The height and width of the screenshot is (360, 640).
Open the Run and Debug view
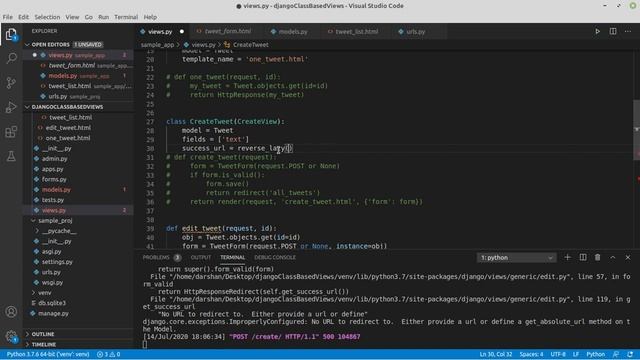pyautogui.click(x=11, y=107)
